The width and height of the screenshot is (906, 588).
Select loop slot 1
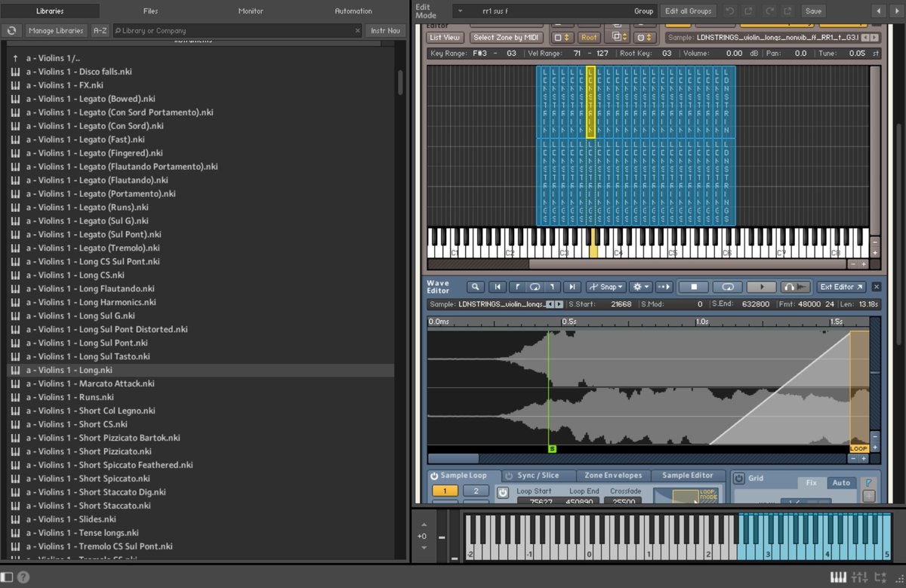pyautogui.click(x=445, y=491)
